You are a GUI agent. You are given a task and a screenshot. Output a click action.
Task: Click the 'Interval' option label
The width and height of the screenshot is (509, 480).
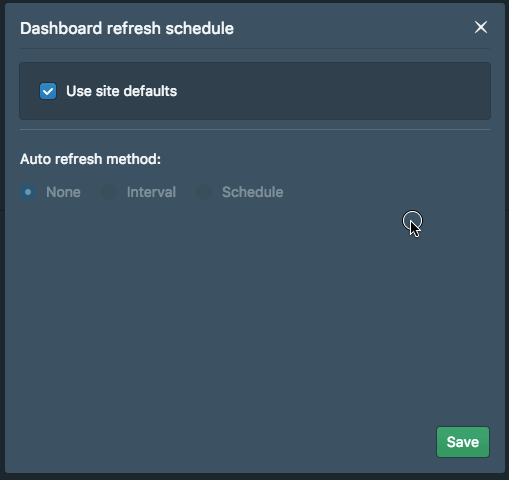click(151, 192)
